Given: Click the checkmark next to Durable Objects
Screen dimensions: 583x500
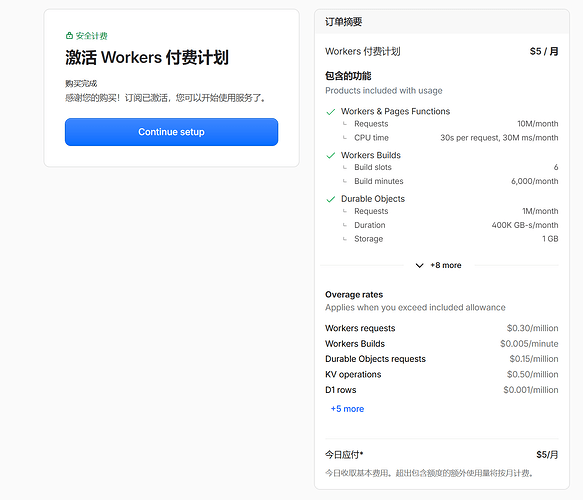Looking at the screenshot, I should click(x=331, y=199).
